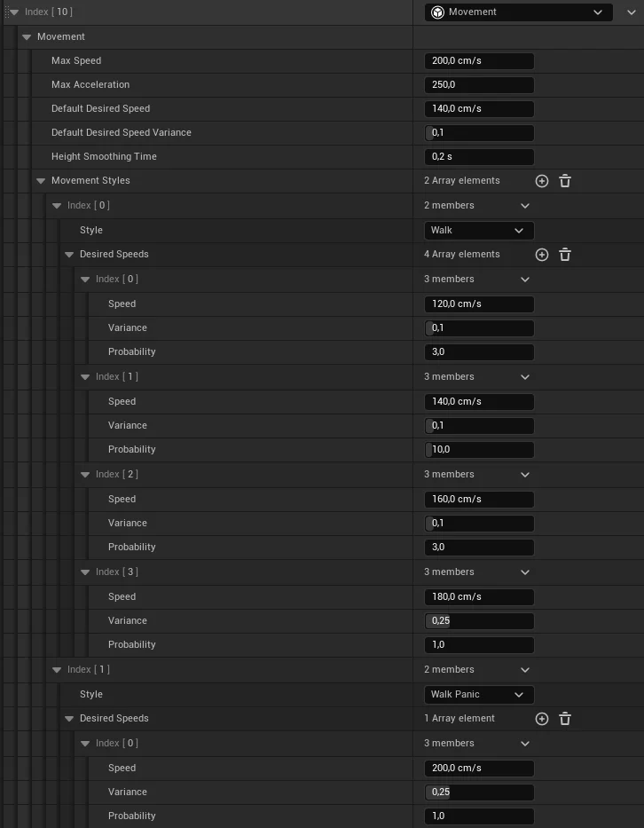The width and height of the screenshot is (644, 828).
Task: Collapse Index [1] containing Walk Panic
Action: pos(55,669)
